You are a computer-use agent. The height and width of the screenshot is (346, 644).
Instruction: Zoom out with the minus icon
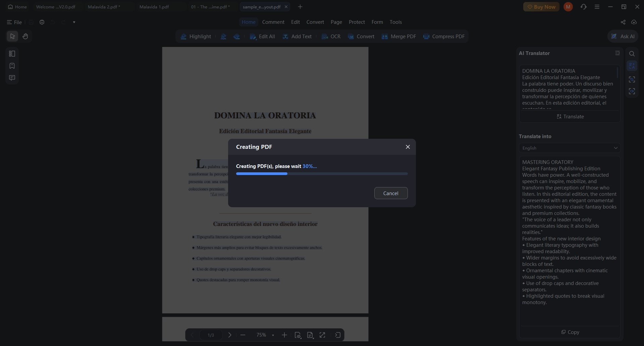coord(243,335)
